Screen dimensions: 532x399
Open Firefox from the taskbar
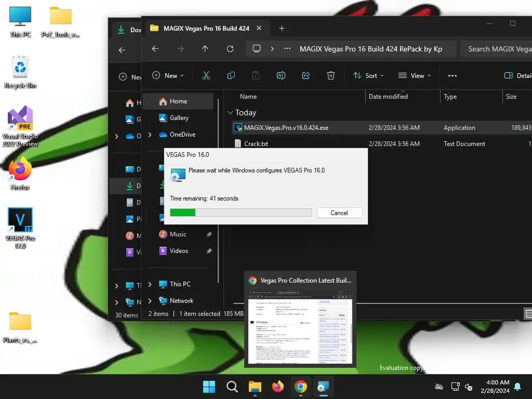[x=278, y=387]
